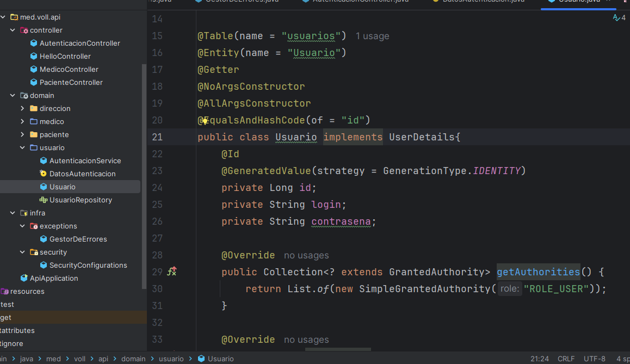The width and height of the screenshot is (630, 364).
Task: Click the HelloController class icon
Action: coord(34,56)
